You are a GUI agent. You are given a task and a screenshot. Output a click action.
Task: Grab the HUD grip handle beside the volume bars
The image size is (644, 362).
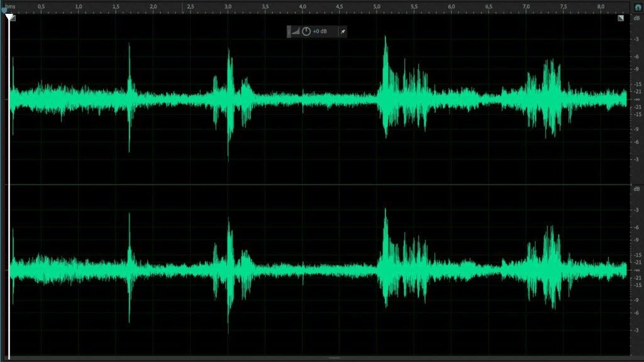point(289,31)
